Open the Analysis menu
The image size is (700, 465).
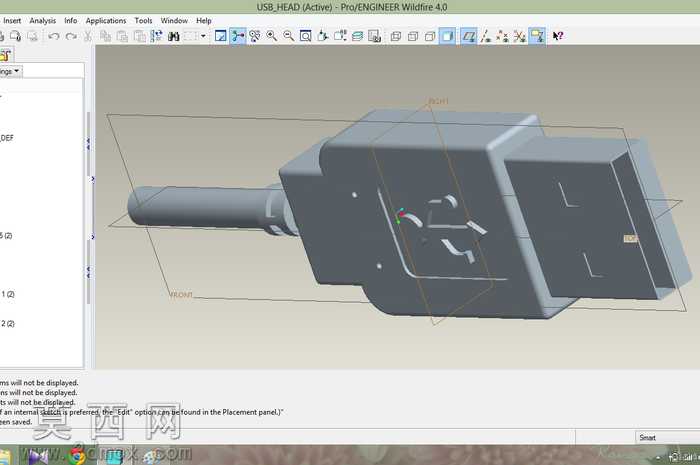coord(42,21)
